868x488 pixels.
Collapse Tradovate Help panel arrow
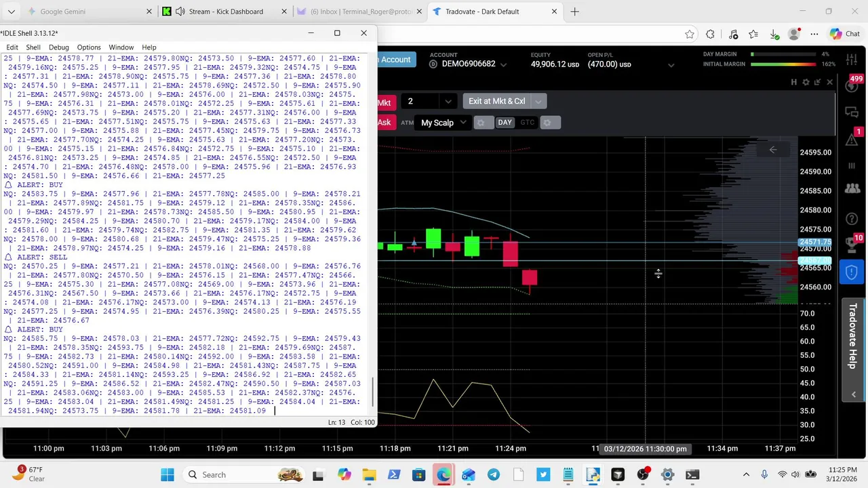click(x=853, y=394)
